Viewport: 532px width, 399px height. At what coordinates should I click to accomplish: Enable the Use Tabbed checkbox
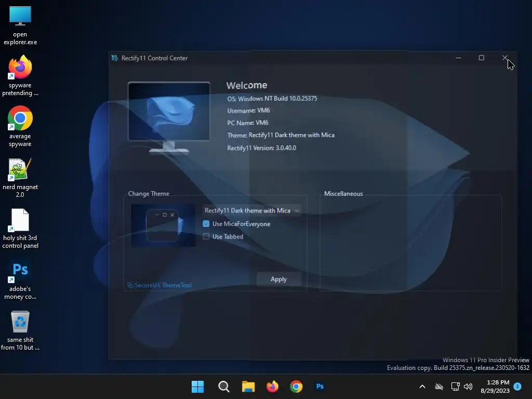point(206,236)
